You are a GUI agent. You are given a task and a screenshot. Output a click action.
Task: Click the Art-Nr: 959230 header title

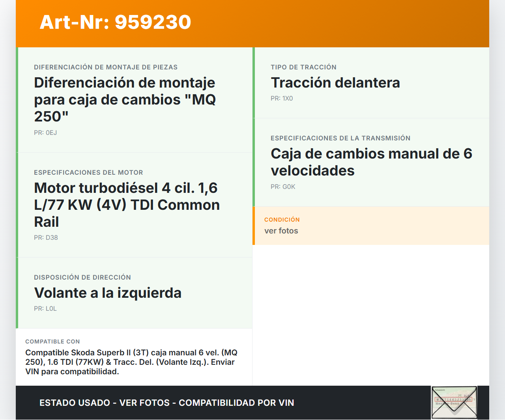(115, 22)
